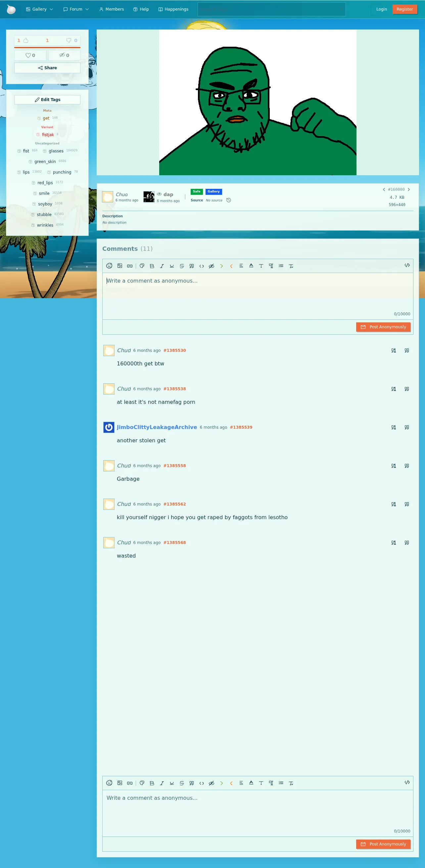Open comment permalink #1385530

pyautogui.click(x=174, y=351)
